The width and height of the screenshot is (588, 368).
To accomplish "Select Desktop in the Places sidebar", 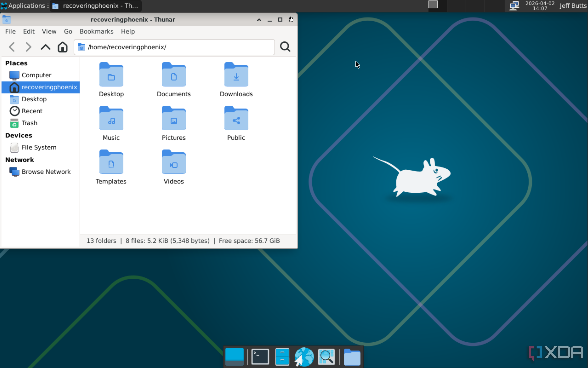I will point(41,99).
